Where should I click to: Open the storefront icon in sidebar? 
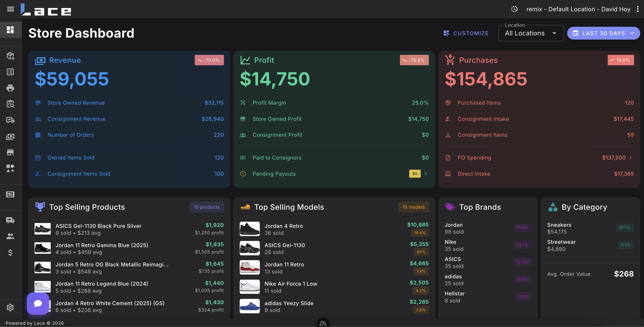[10, 152]
